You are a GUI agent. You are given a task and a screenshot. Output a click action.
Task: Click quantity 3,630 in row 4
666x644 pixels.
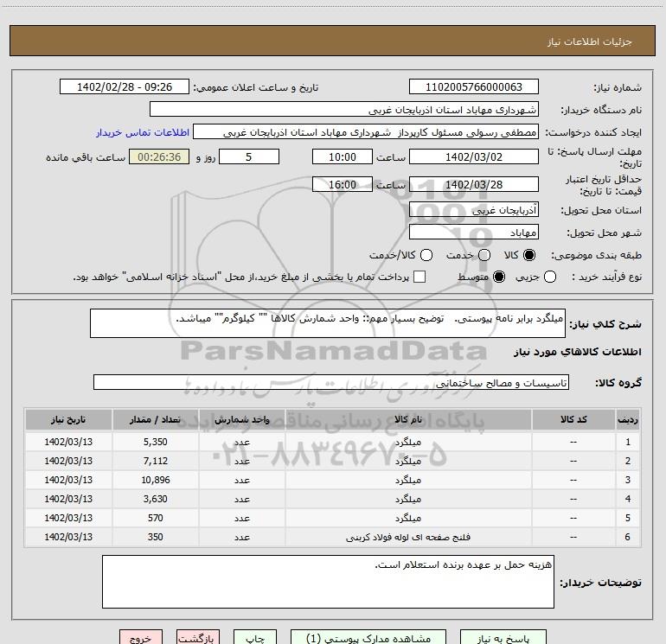(155, 500)
